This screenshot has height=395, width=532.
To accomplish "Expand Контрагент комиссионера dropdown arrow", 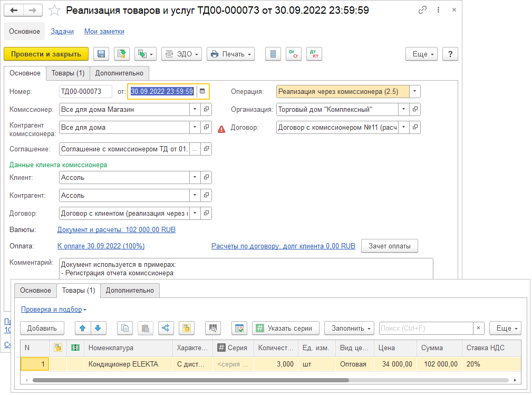I will pos(195,127).
